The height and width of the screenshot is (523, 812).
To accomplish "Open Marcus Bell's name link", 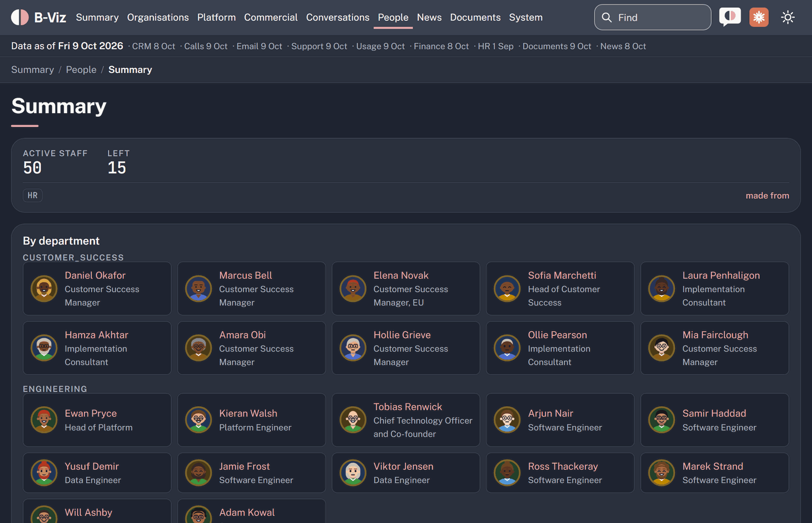I will pos(246,275).
